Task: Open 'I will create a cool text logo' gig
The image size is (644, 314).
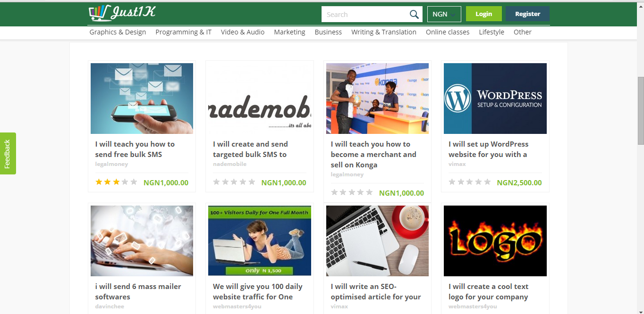Action: 488,291
